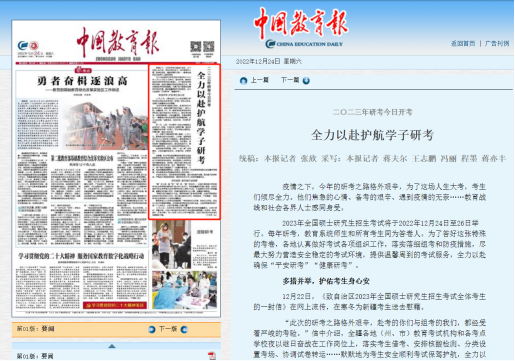Click the medical workers photo at page bottom
Screen dimensions: 515x361
pos(184,290)
